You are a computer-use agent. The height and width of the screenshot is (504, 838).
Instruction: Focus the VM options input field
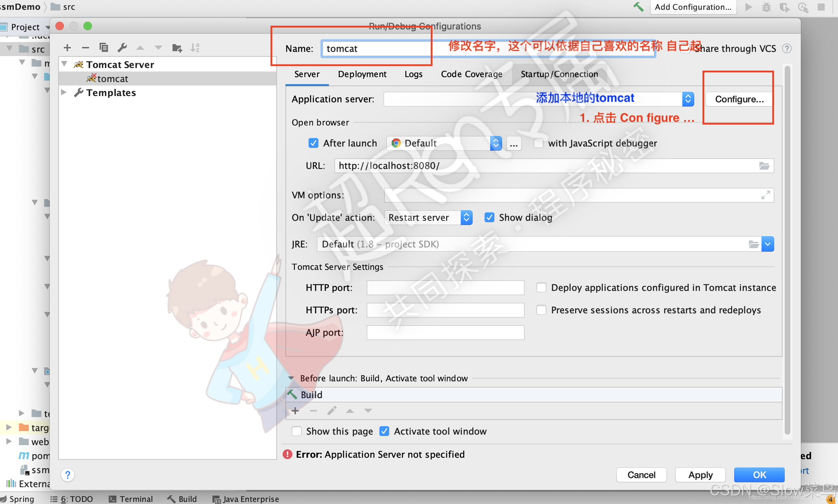(x=579, y=195)
